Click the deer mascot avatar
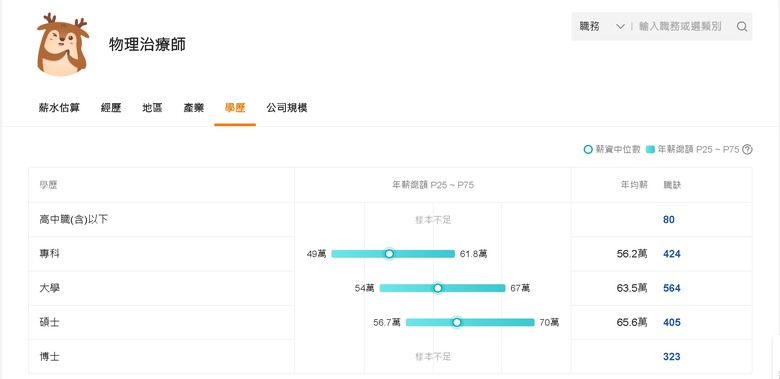 point(63,44)
